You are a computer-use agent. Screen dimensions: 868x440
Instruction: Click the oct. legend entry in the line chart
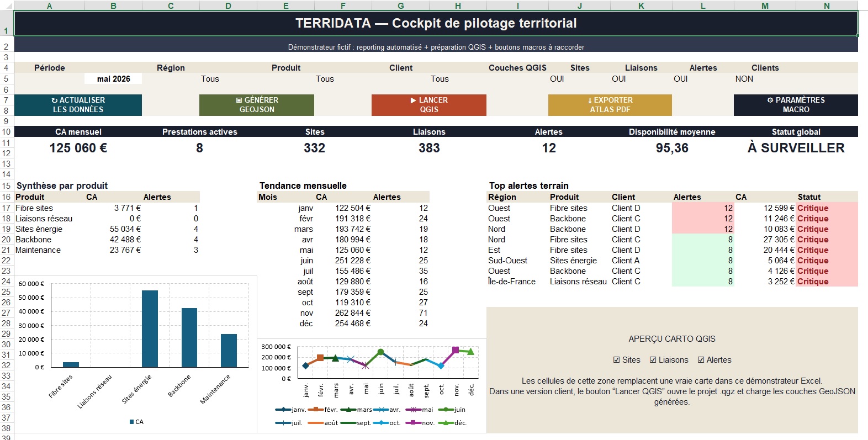pos(387,423)
